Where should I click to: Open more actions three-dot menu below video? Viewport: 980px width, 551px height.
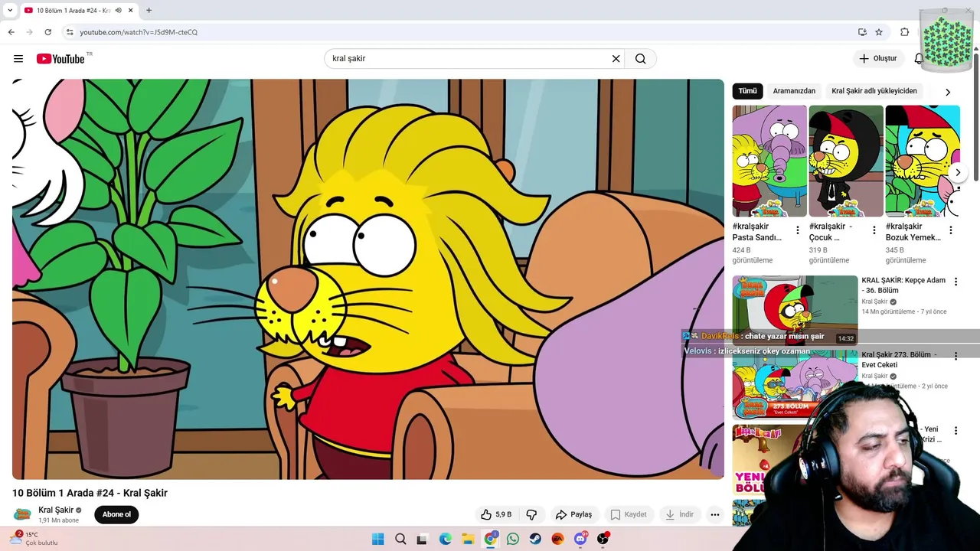point(714,514)
